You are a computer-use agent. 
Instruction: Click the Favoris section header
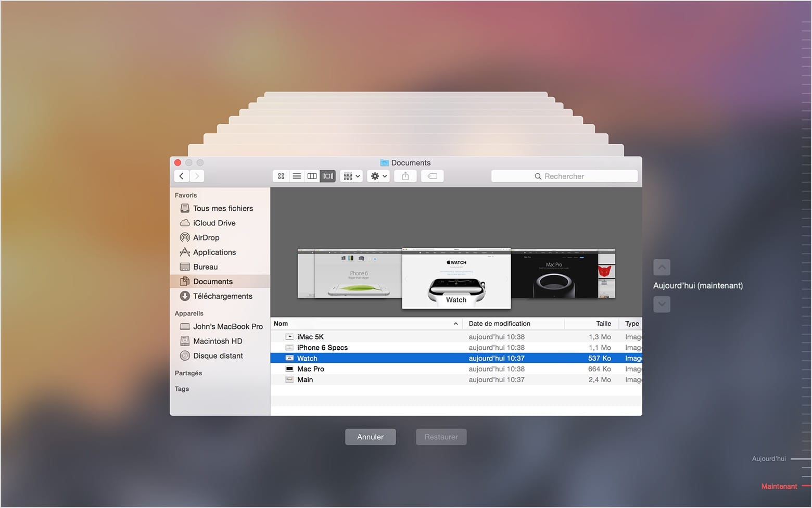pos(186,195)
